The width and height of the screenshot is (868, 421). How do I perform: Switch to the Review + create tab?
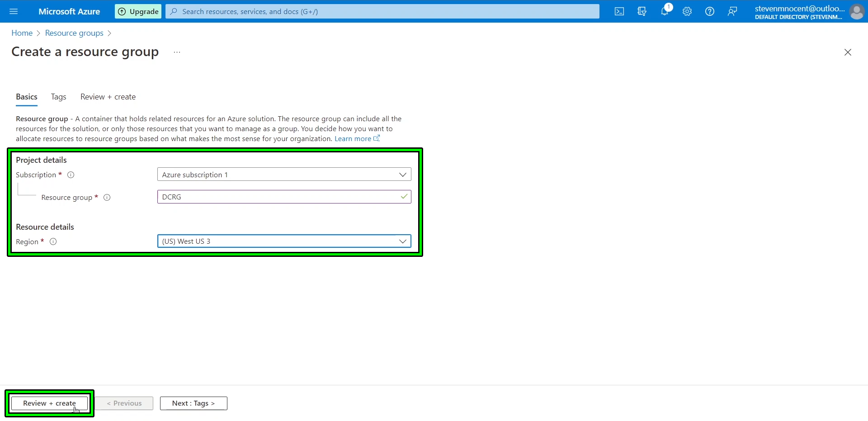click(x=108, y=97)
